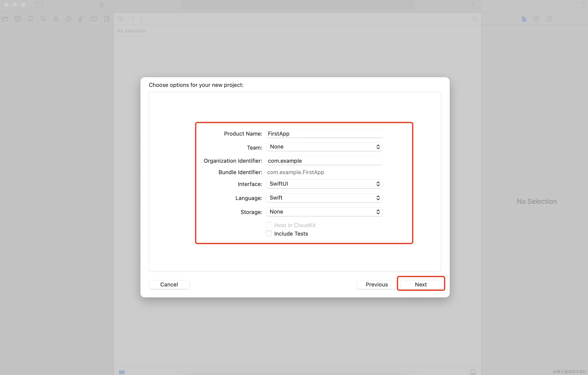
Task: Open the project navigator folder icon
Action: [5, 19]
